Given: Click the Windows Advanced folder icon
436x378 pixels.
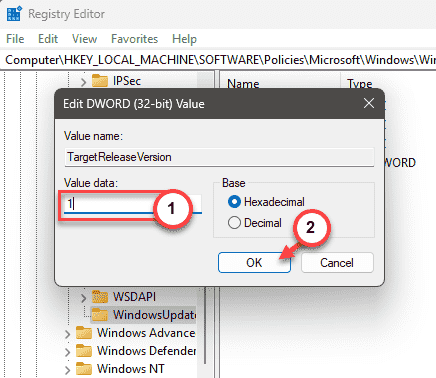Looking at the screenshot, I should pyautogui.click(x=84, y=333).
